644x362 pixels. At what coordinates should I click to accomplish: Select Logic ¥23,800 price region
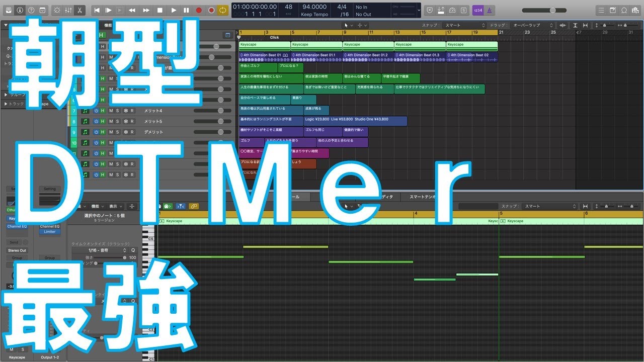click(355, 121)
